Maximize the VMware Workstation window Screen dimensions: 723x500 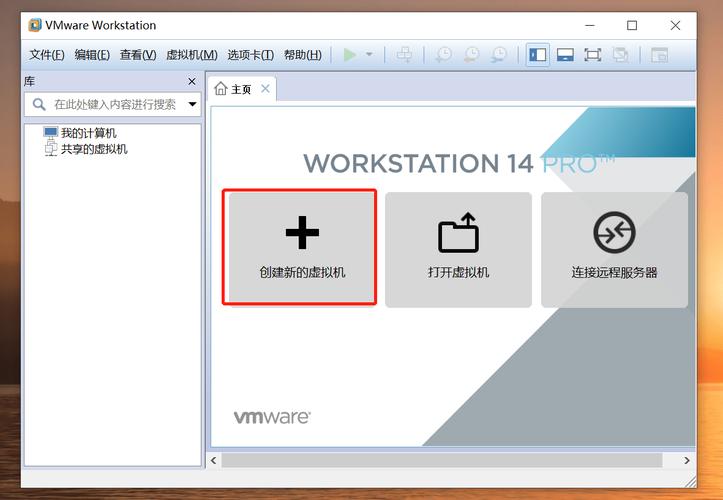tap(632, 25)
